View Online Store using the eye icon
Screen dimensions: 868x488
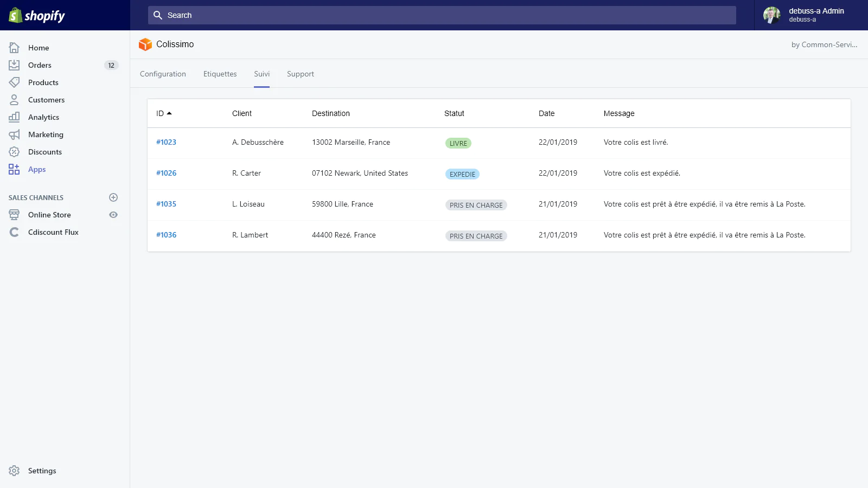point(113,215)
